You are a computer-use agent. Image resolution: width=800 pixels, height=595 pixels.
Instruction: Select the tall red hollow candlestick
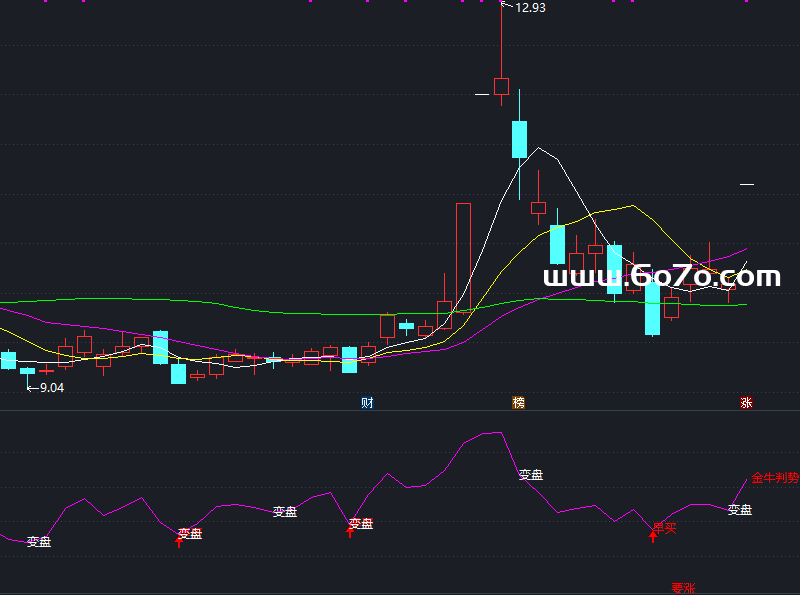point(463,258)
